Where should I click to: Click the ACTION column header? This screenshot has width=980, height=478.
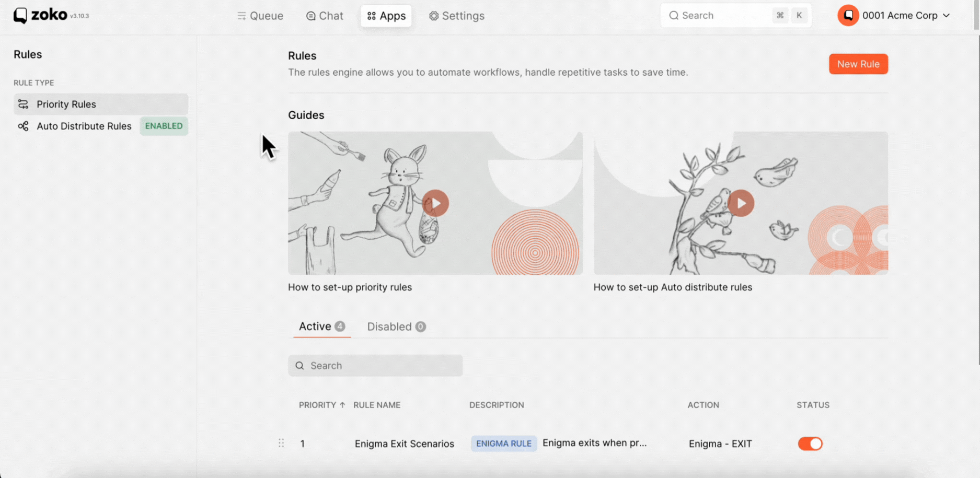(703, 405)
